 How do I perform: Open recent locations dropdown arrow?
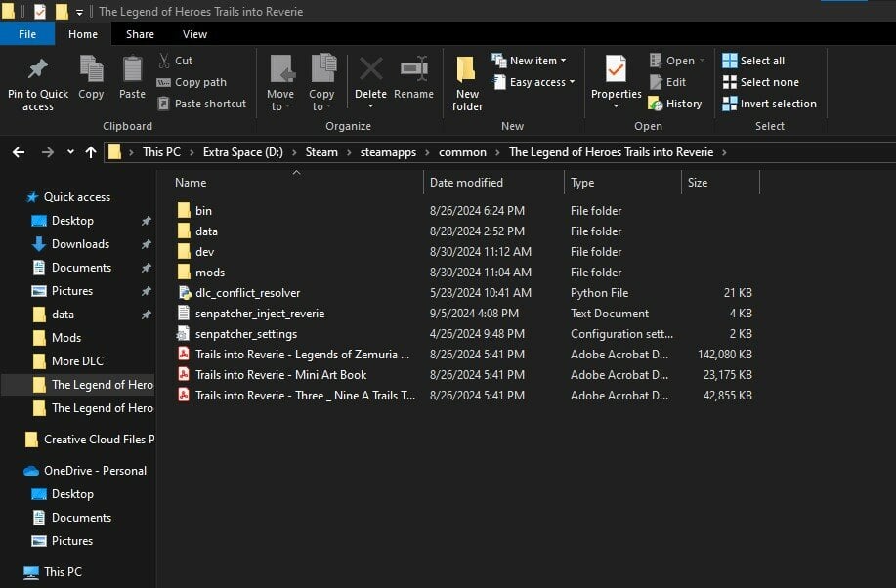70,152
